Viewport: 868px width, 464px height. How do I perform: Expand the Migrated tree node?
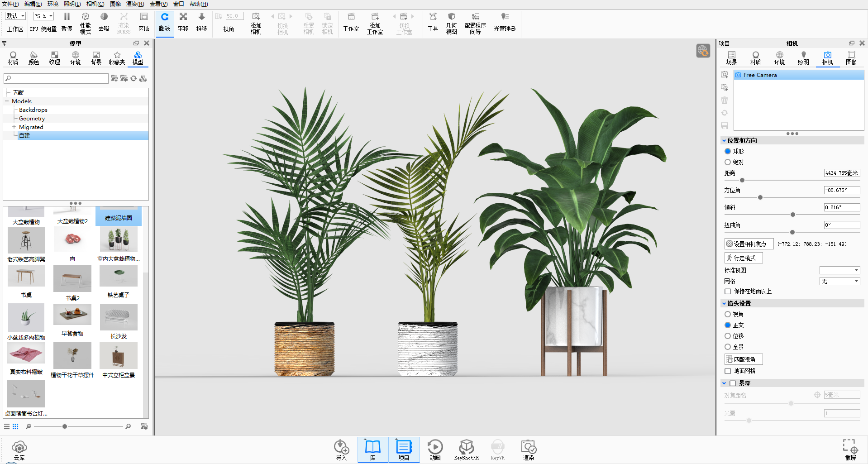click(x=14, y=127)
